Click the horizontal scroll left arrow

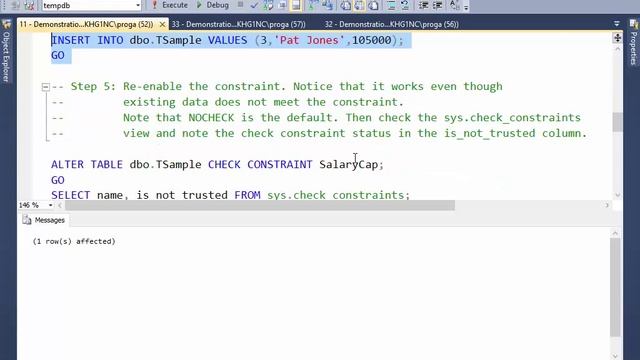tap(60, 205)
